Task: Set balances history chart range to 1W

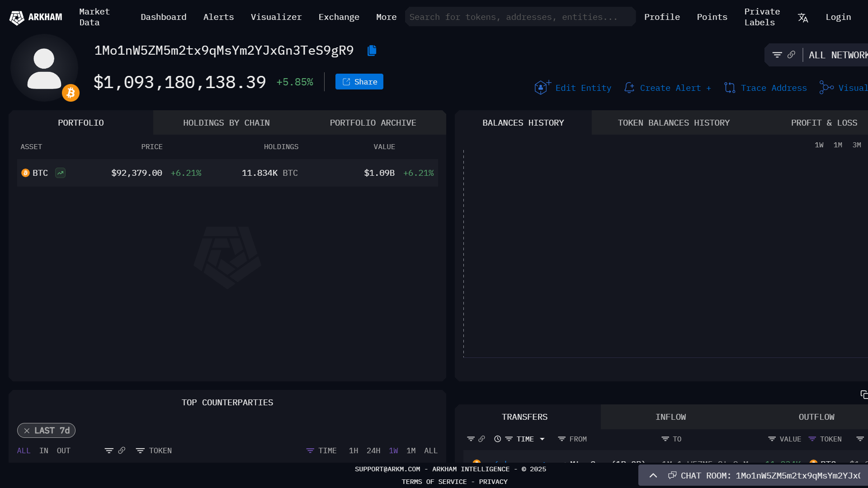Action: (x=819, y=145)
